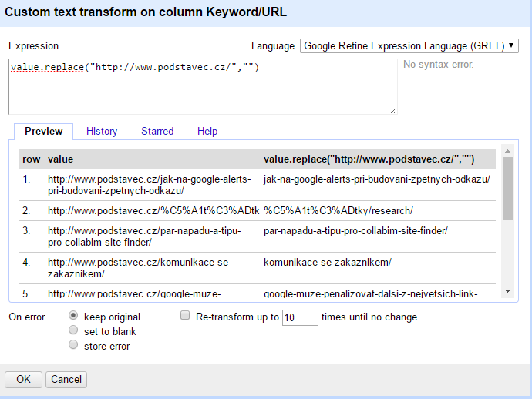Screen dimensions: 532x399
Task: Click row 2 result %C5%A1t%C3%ADtky/research/
Action: point(338,211)
